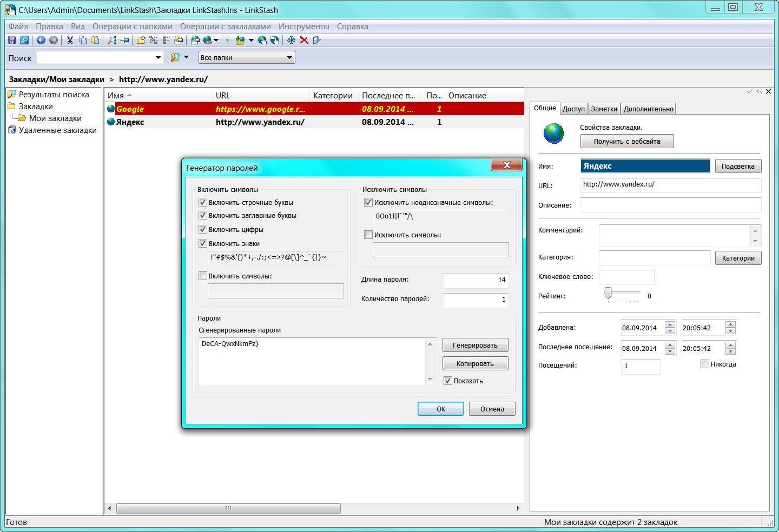The image size is (779, 532).
Task: Enable the Включить символы checkbox
Action: click(x=203, y=276)
